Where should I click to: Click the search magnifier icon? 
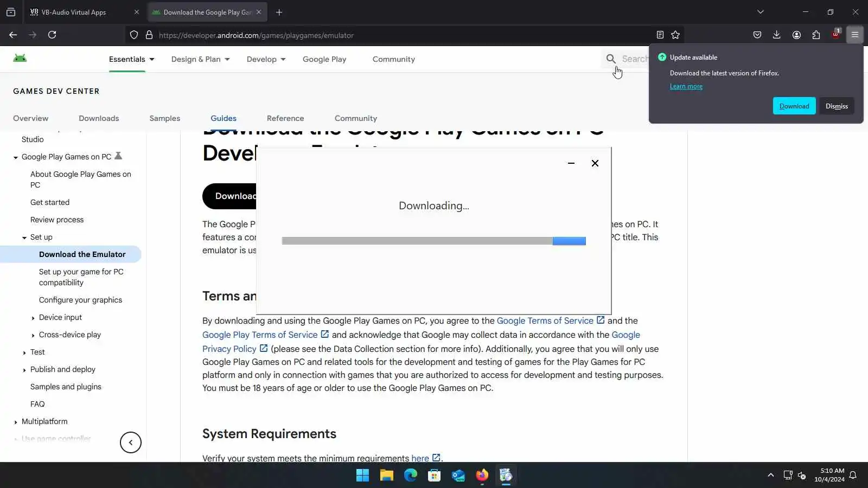tap(611, 59)
